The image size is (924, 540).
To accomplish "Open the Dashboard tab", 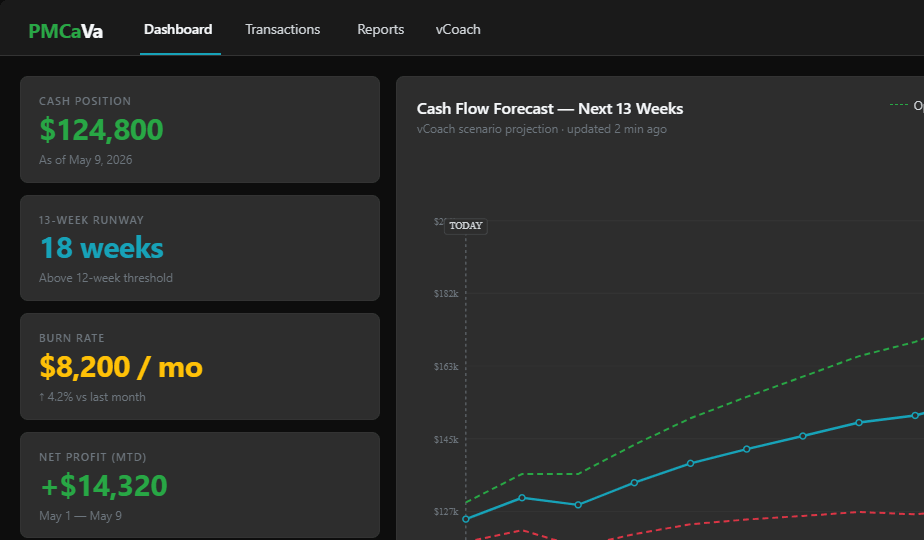I will click(178, 29).
